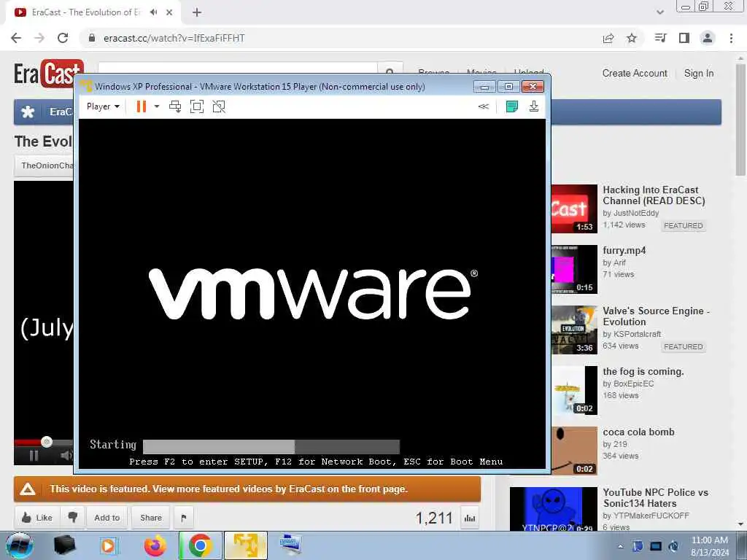Viewport: 747px width, 560px height.
Task: Switch to VMware Player in the taskbar
Action: tap(246, 545)
